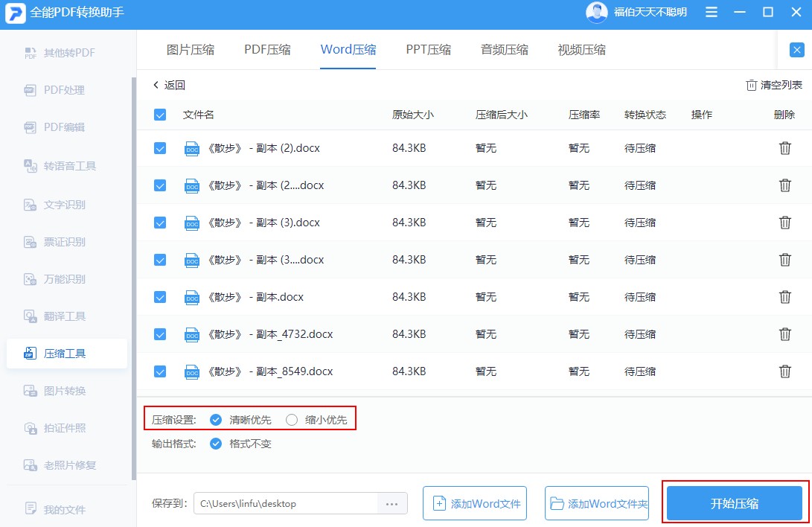812x527 pixels.
Task: Click the save path field C:\Users\linfu\desktop
Action: tap(286, 504)
